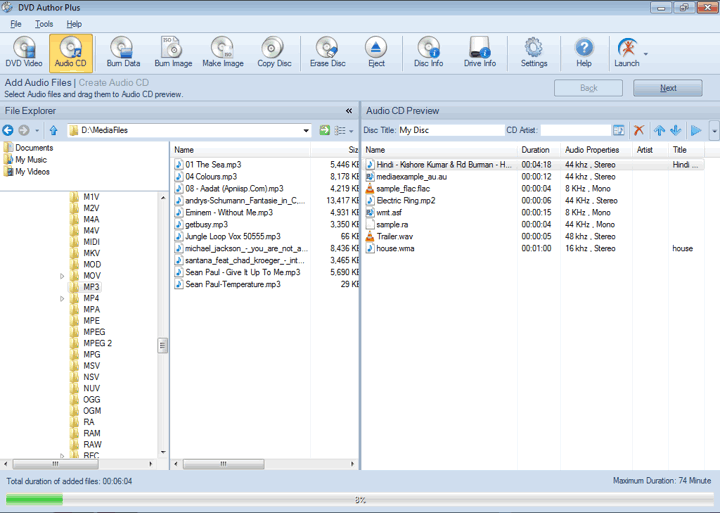Click the Burn Image toolbar icon
The image size is (720, 513).
(x=173, y=52)
